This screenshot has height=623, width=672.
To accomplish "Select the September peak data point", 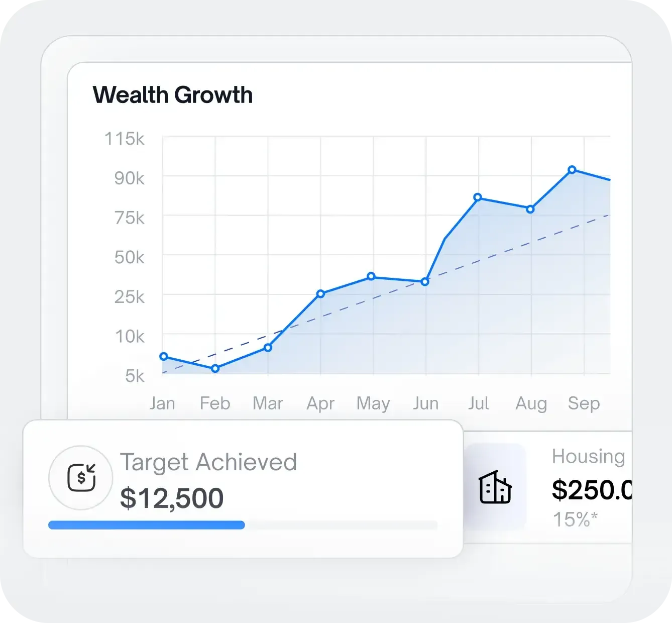I will pos(572,170).
